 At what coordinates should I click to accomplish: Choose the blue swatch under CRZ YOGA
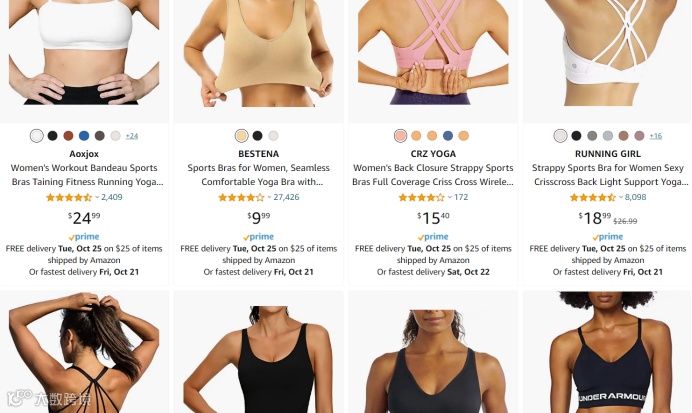tap(448, 136)
